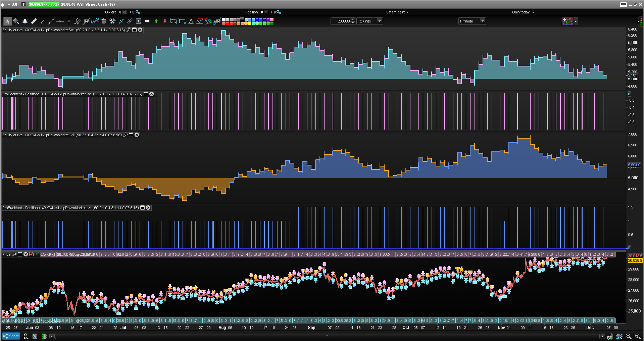The height and width of the screenshot is (341, 644).
Task: Click the Share button
Action: 11,336
